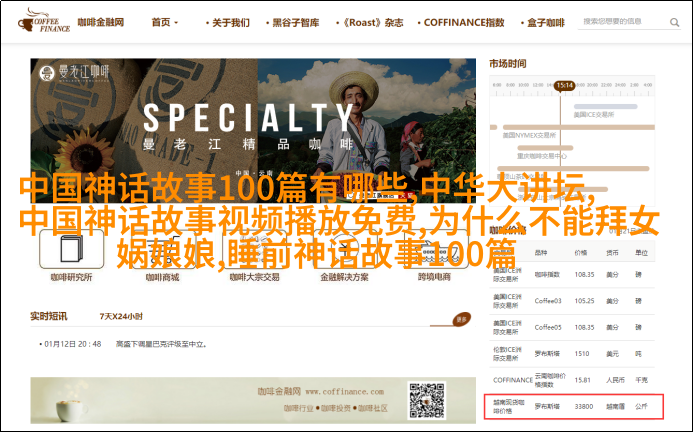The width and height of the screenshot is (694, 433).
Task: Click the 美国ICE交易所 timeline label
Action: [x=594, y=115]
